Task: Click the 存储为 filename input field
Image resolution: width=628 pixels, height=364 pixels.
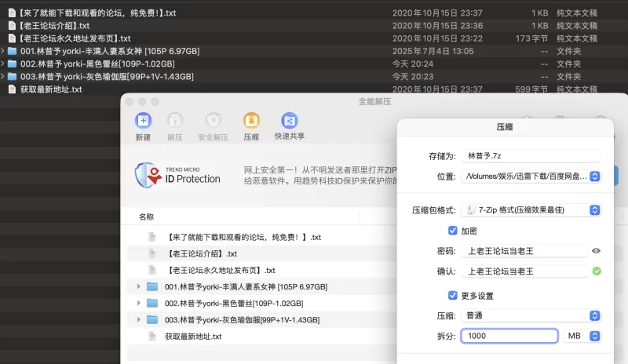Action: pos(531,156)
